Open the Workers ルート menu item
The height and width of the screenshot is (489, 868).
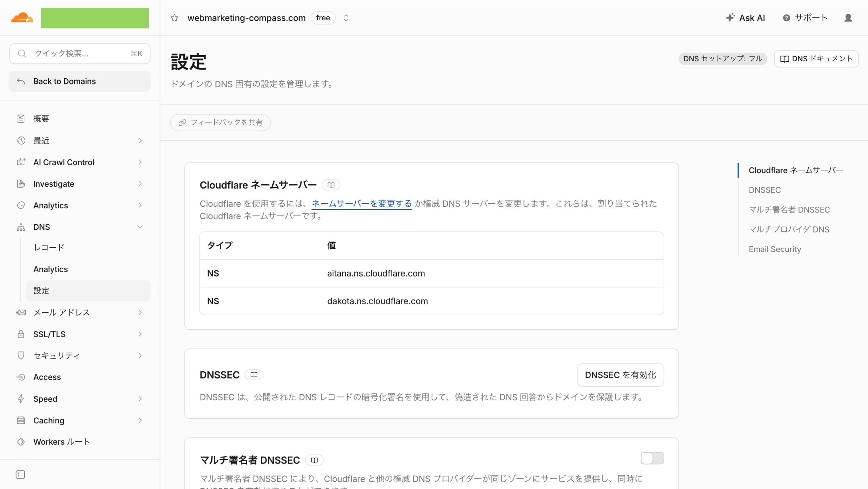click(x=80, y=442)
